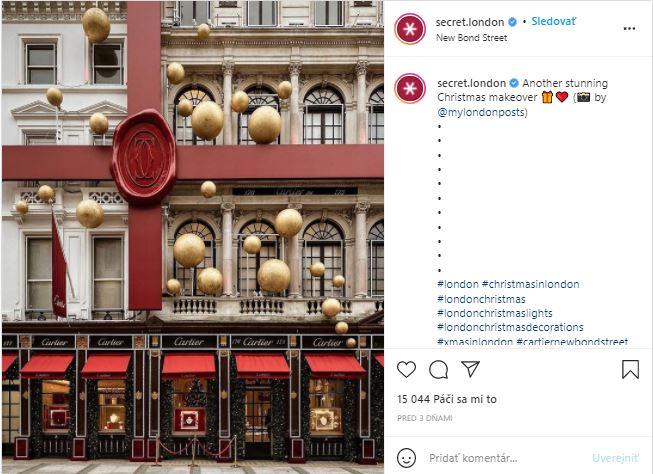The height and width of the screenshot is (474, 653).
Task: Save post with the bookmark icon
Action: tap(630, 369)
